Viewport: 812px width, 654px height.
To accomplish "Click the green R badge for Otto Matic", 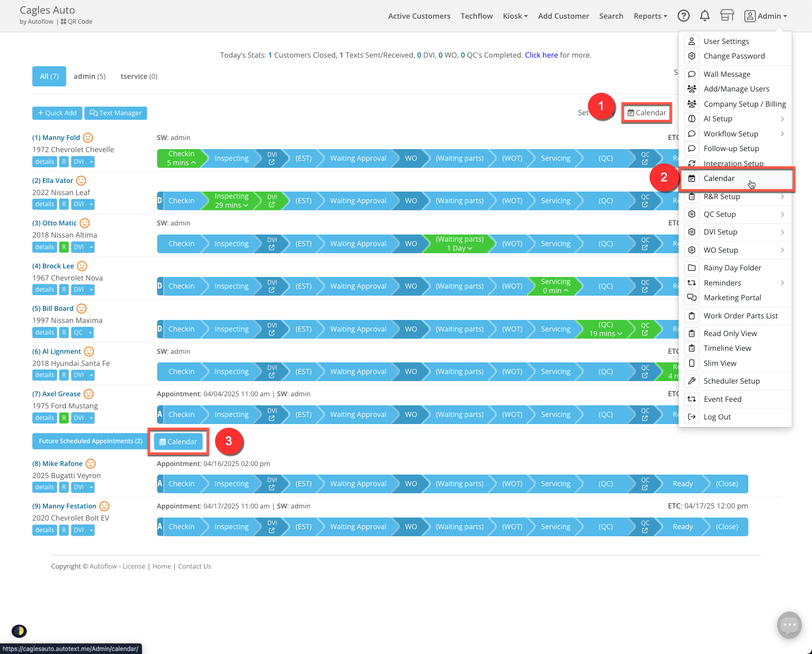I will pyautogui.click(x=64, y=247).
